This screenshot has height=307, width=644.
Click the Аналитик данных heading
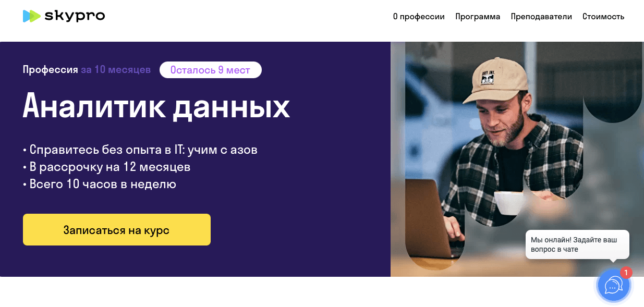coord(156,106)
